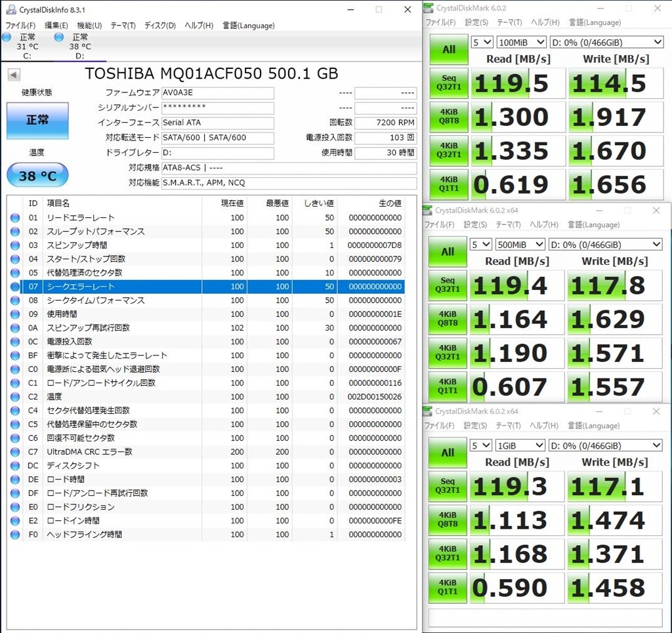Screen dimensions: 672x633
Task: Click the status orb for attribute 01 リードエラーレート
Action: click(x=15, y=218)
